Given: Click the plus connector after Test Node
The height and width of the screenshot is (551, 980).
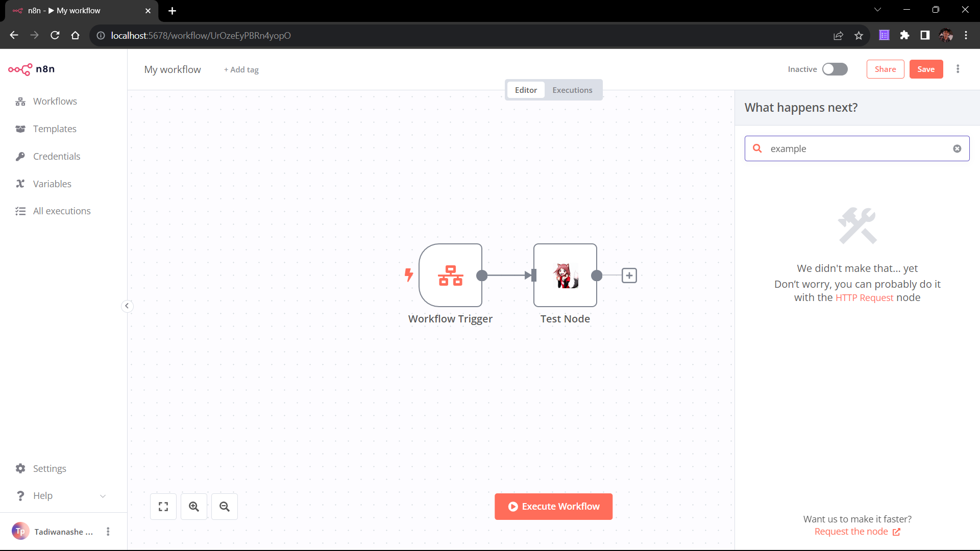Looking at the screenshot, I should click(x=629, y=275).
